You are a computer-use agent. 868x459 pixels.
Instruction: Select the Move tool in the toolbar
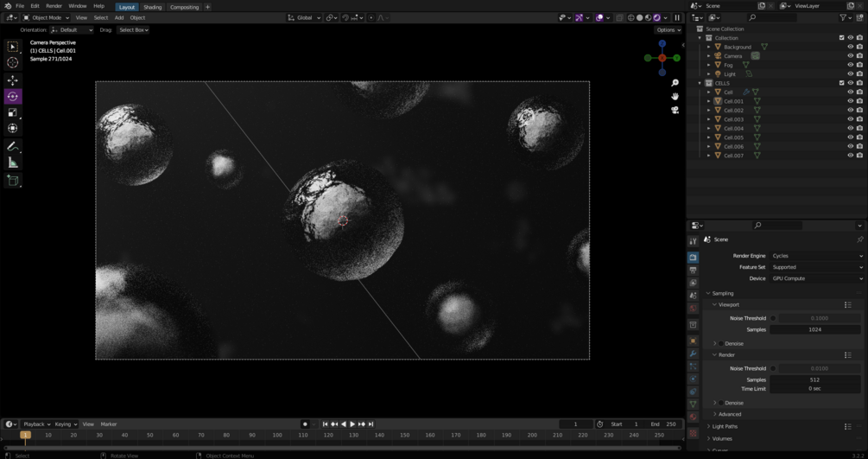click(12, 80)
